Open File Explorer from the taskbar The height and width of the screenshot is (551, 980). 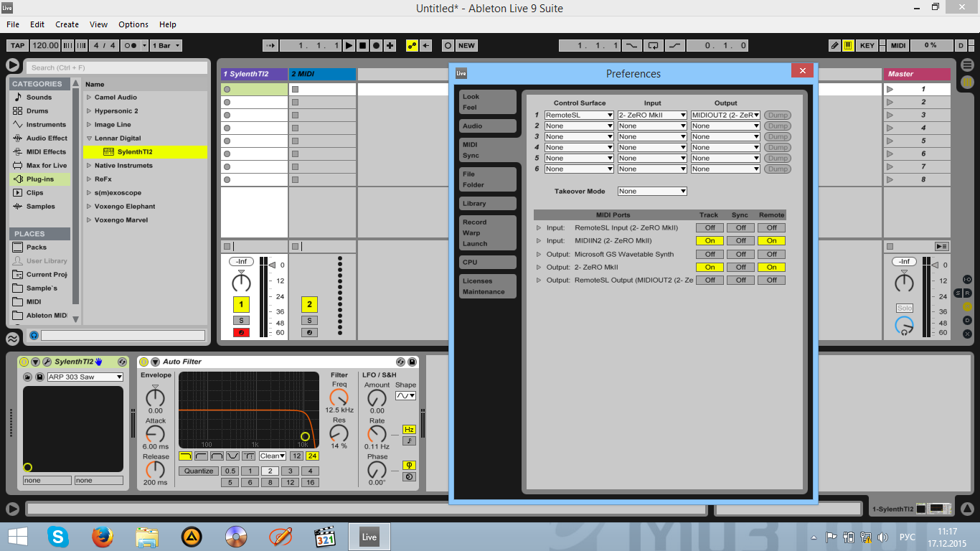147,537
